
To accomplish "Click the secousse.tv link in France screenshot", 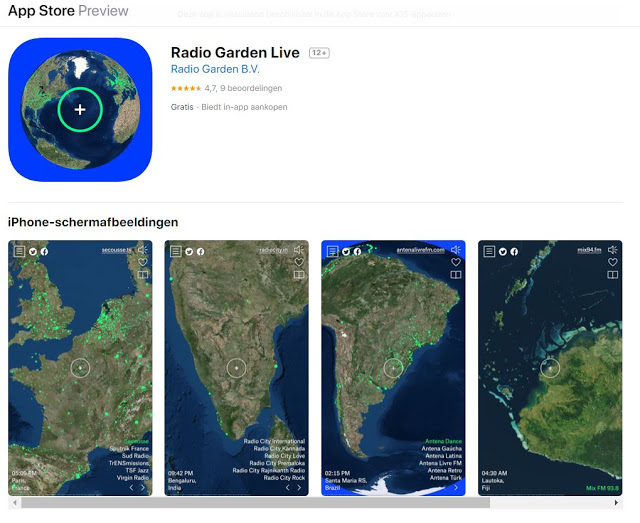I will point(117,250).
